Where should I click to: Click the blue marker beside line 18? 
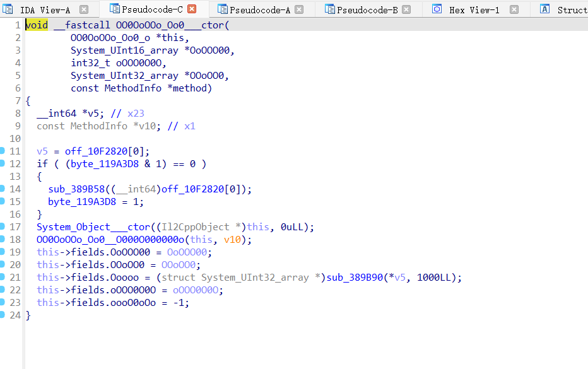pos(3,239)
